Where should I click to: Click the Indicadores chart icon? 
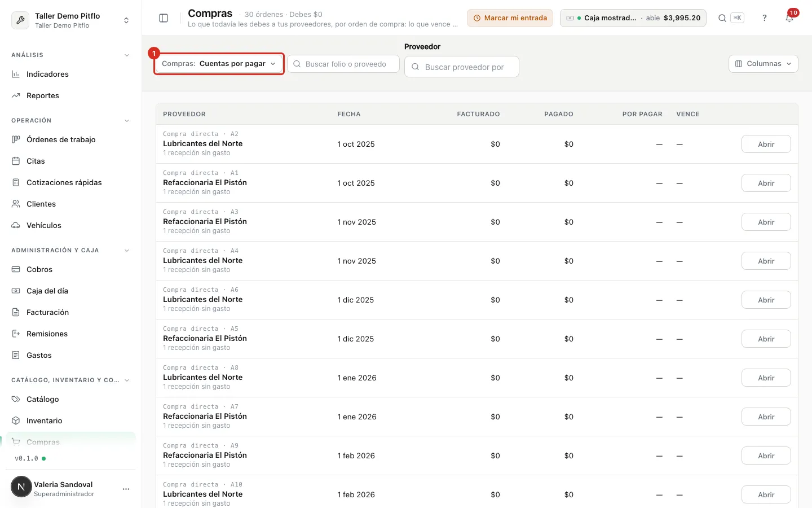[16, 74]
